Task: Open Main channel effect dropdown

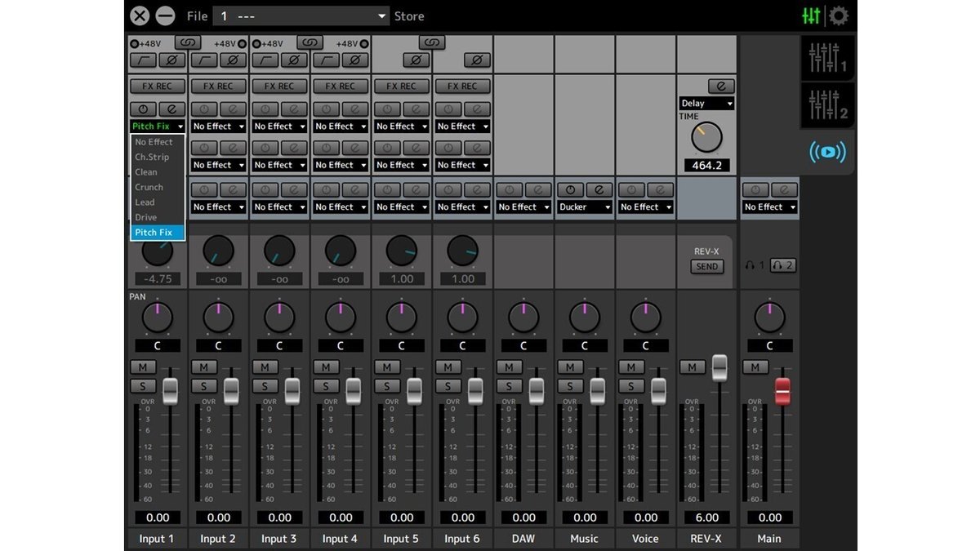Action: point(769,207)
